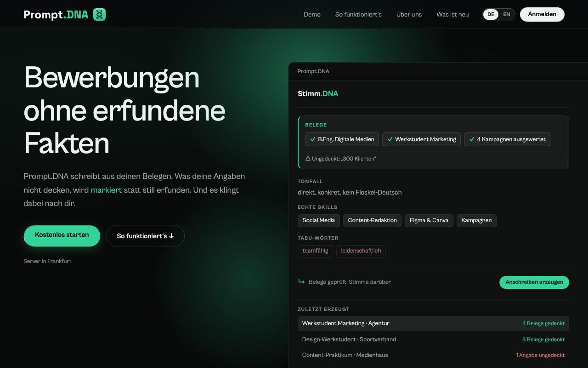Click the Prompt.DNA helix logo icon
The height and width of the screenshot is (368, 588).
coord(99,14)
